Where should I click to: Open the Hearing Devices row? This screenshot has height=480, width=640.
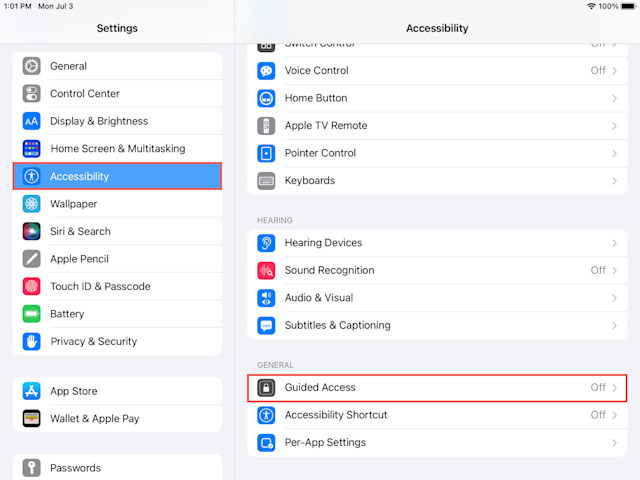(x=437, y=243)
